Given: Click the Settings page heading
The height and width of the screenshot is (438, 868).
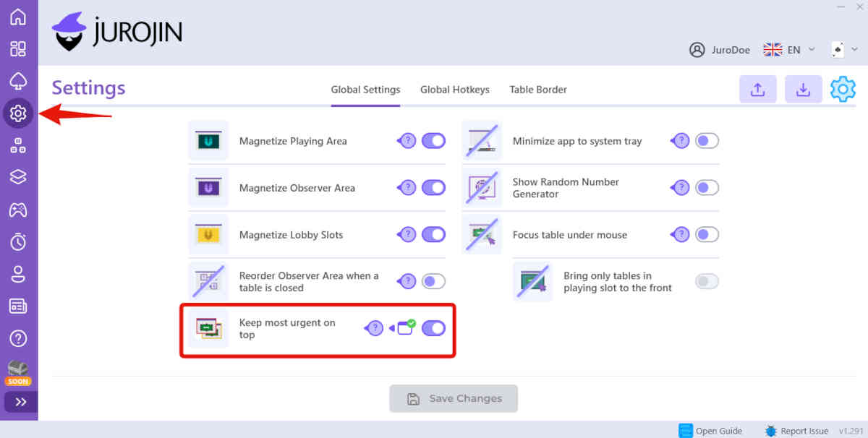Looking at the screenshot, I should 88,88.
